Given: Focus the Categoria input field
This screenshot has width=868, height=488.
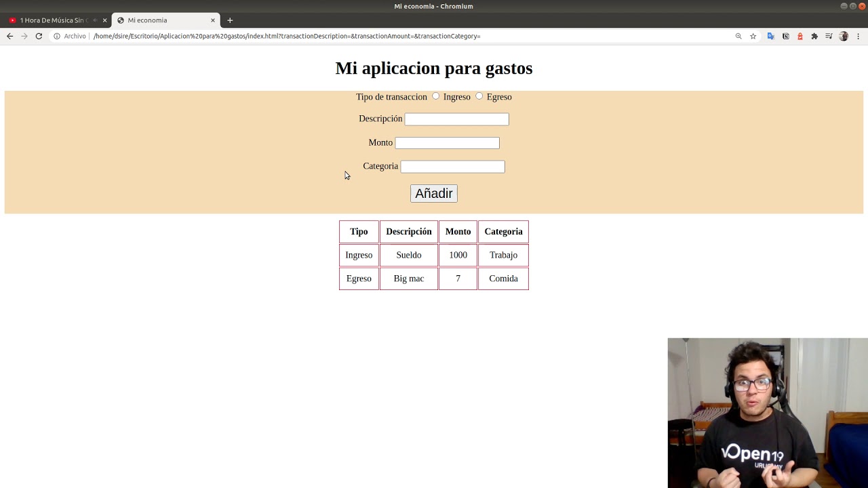Looking at the screenshot, I should tap(452, 167).
